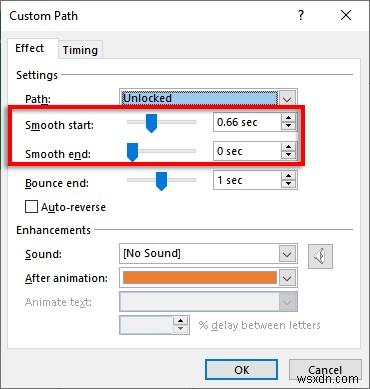The image size is (370, 389).
Task: Decrease Smooth end with down arrow
Action: 288,155
